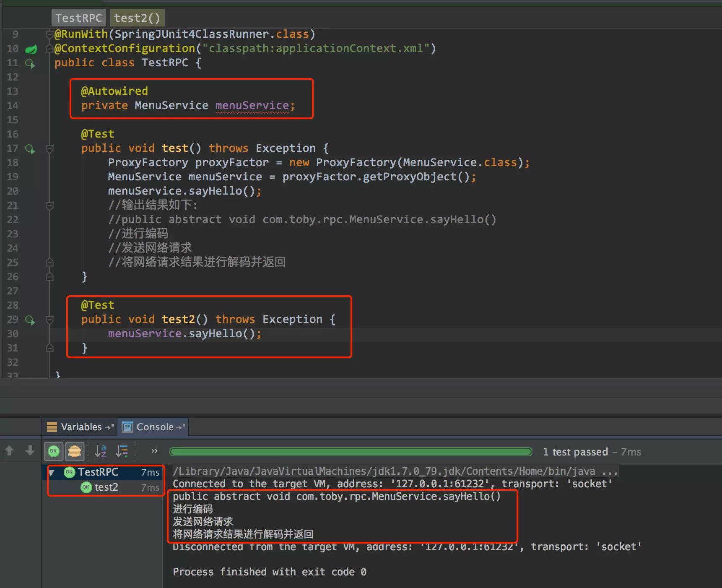Collapse the TestRPC node in test tree

(x=52, y=473)
